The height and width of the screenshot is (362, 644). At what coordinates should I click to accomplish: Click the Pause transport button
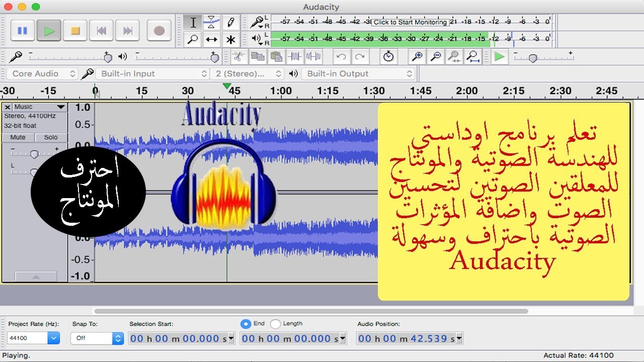[23, 31]
